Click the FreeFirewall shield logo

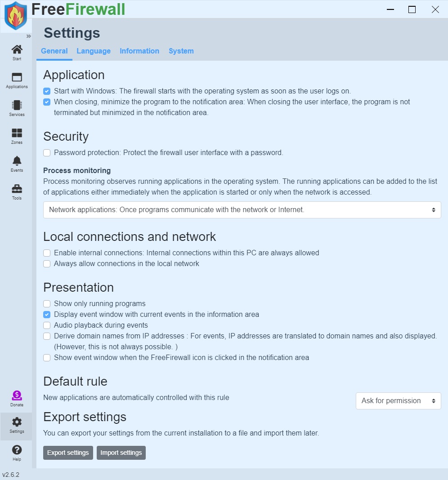(16, 16)
